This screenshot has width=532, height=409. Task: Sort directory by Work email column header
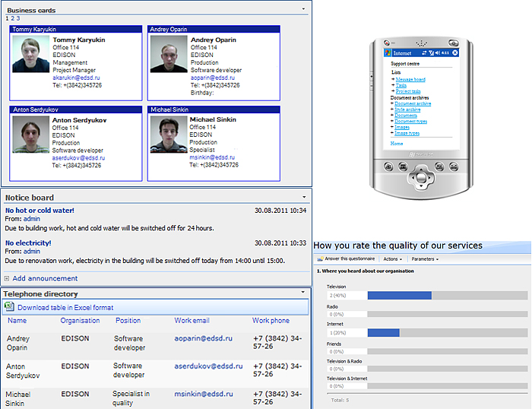pos(192,320)
